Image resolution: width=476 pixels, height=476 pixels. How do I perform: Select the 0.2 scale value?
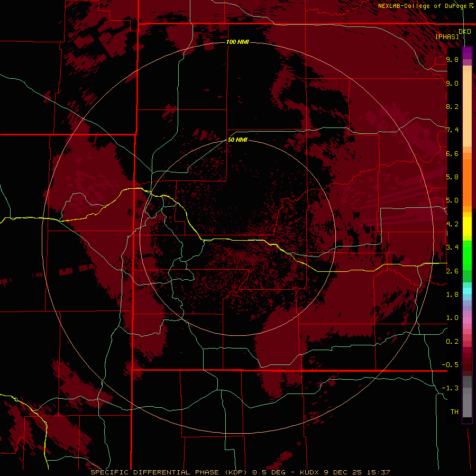point(452,342)
